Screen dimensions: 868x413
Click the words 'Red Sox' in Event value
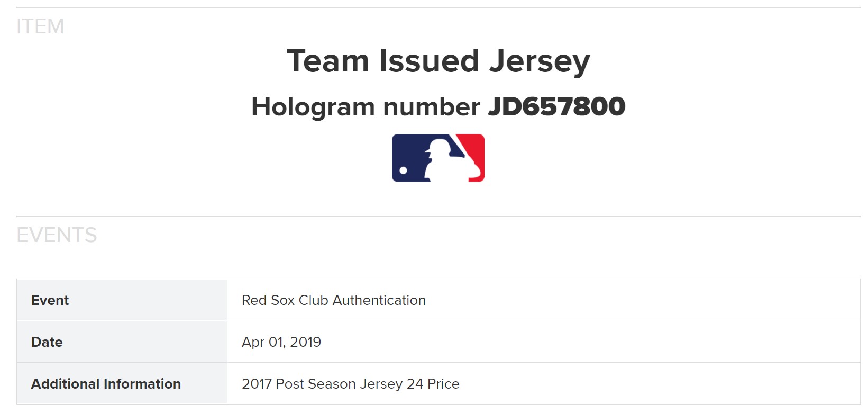click(268, 300)
